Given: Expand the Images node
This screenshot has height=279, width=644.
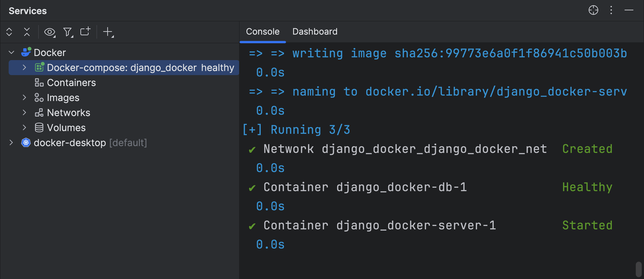Looking at the screenshot, I should pos(24,98).
